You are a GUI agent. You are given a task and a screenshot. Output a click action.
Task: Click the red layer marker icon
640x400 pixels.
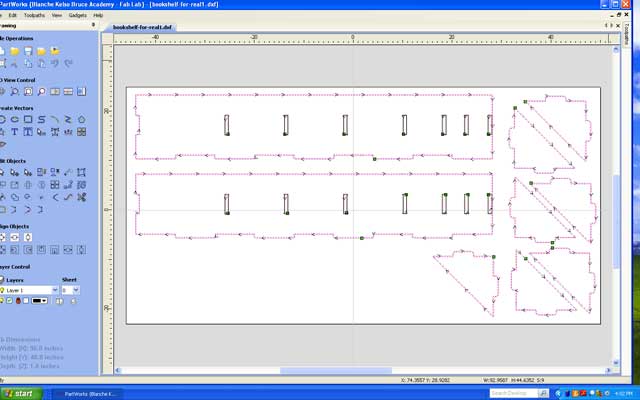point(18,301)
